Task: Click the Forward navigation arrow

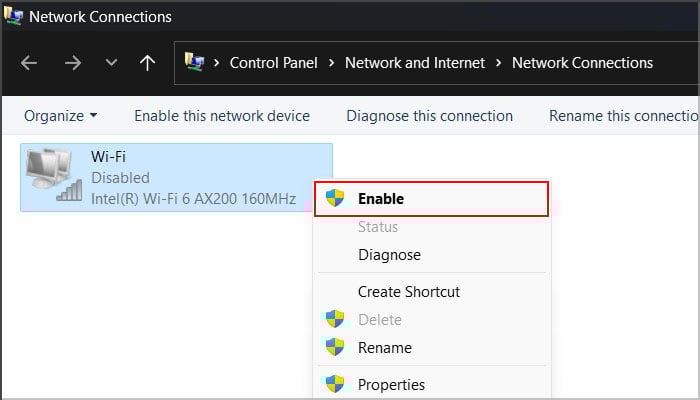Action: coord(72,63)
